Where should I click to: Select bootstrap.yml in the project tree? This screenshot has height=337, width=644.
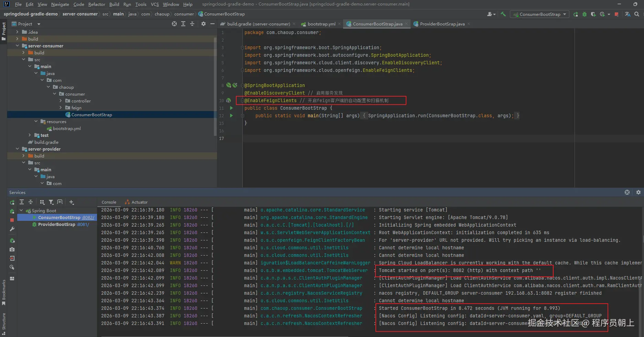[x=67, y=128]
